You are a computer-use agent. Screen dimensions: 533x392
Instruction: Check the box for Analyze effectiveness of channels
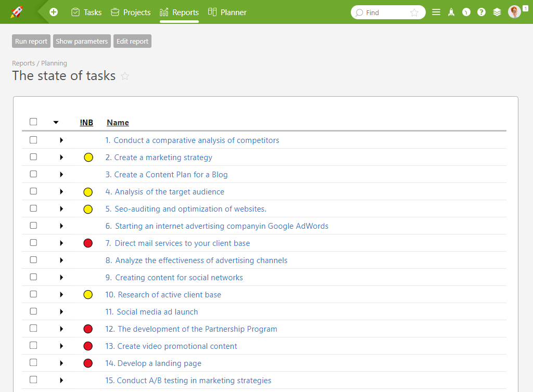point(33,259)
